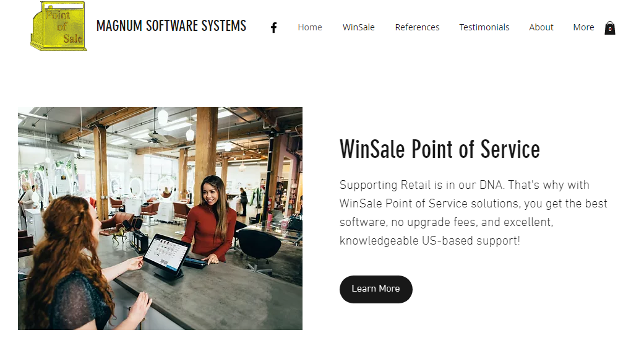Screen dimensions: 644x343
Task: Expand the More menu
Action: coord(583,27)
